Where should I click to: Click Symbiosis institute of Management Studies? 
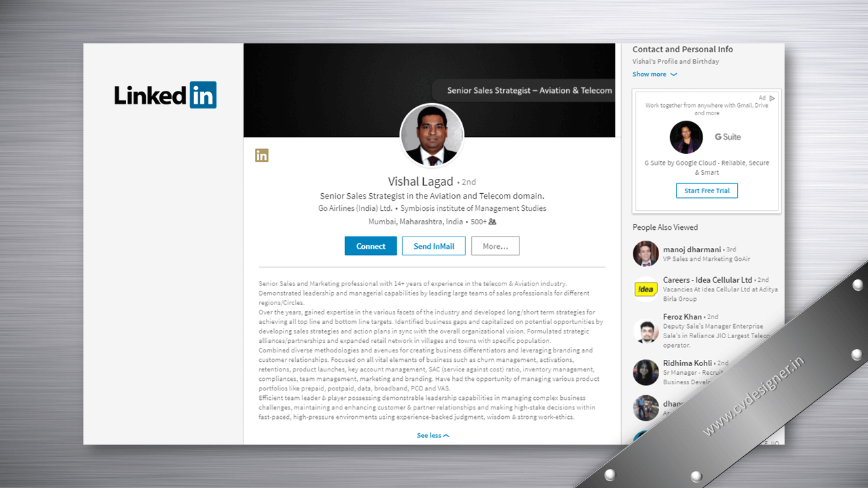click(473, 209)
